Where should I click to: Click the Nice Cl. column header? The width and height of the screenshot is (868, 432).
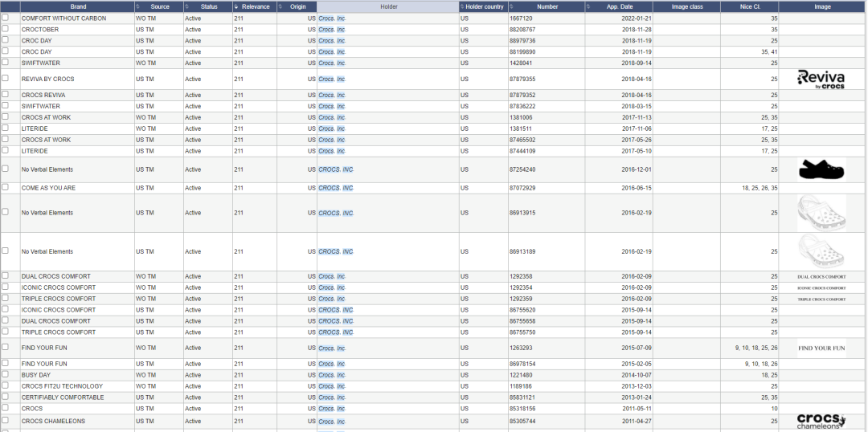click(750, 6)
